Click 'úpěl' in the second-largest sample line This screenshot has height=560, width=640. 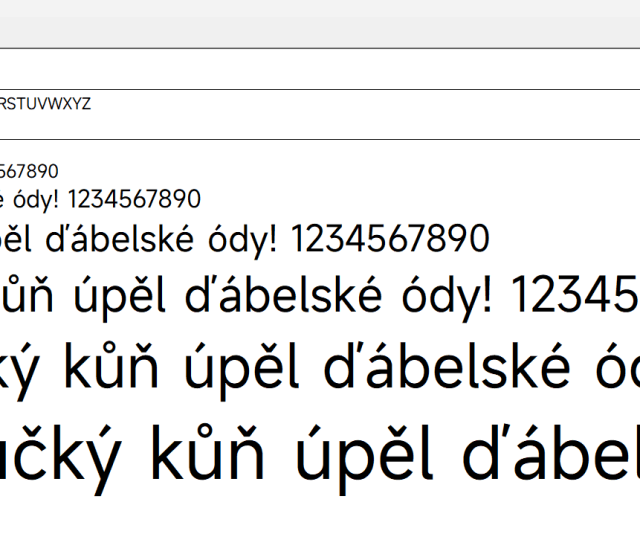245,368
